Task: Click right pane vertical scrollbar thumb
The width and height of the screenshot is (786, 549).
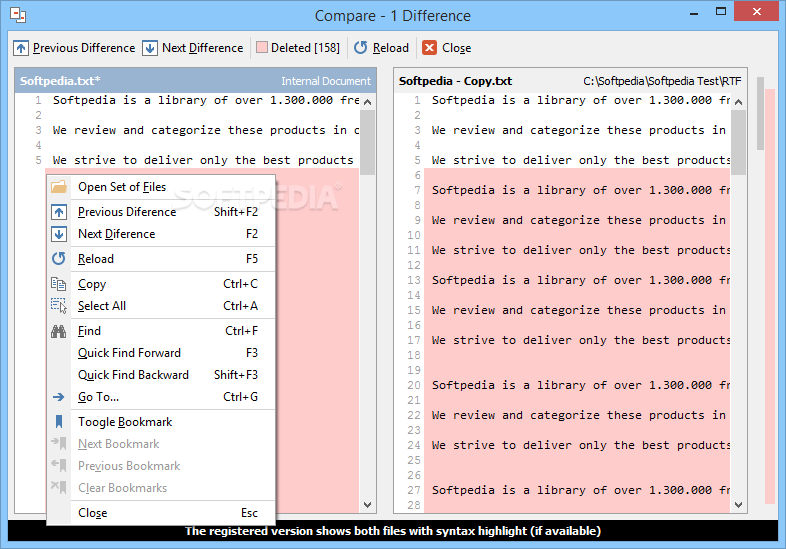Action: coord(738,142)
